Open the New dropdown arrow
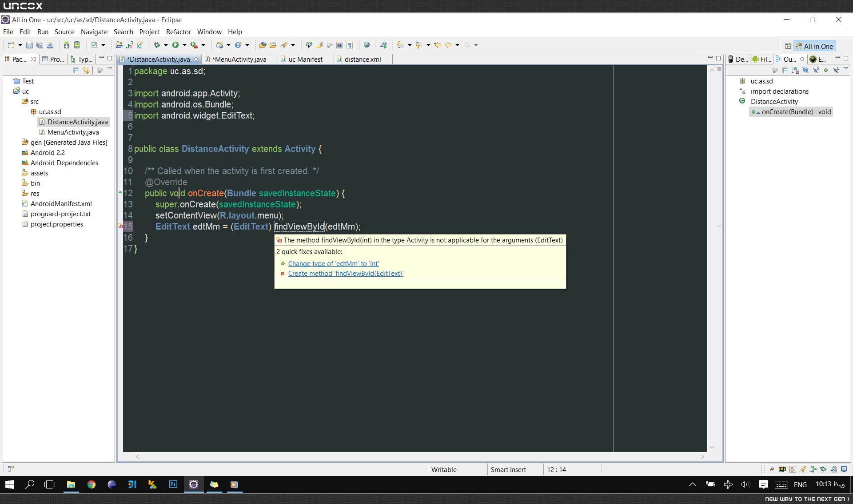This screenshot has width=853, height=504. (20, 45)
